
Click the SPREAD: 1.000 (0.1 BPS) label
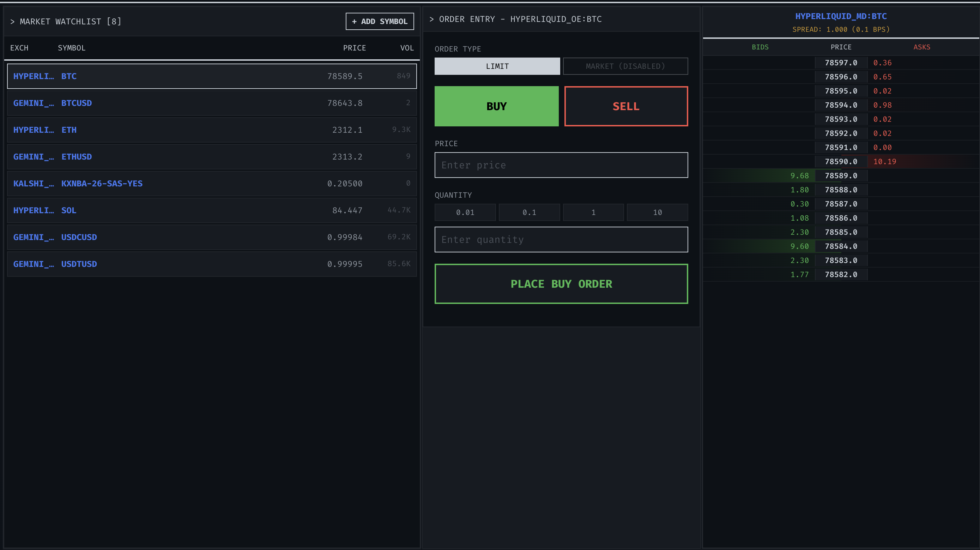click(x=841, y=29)
